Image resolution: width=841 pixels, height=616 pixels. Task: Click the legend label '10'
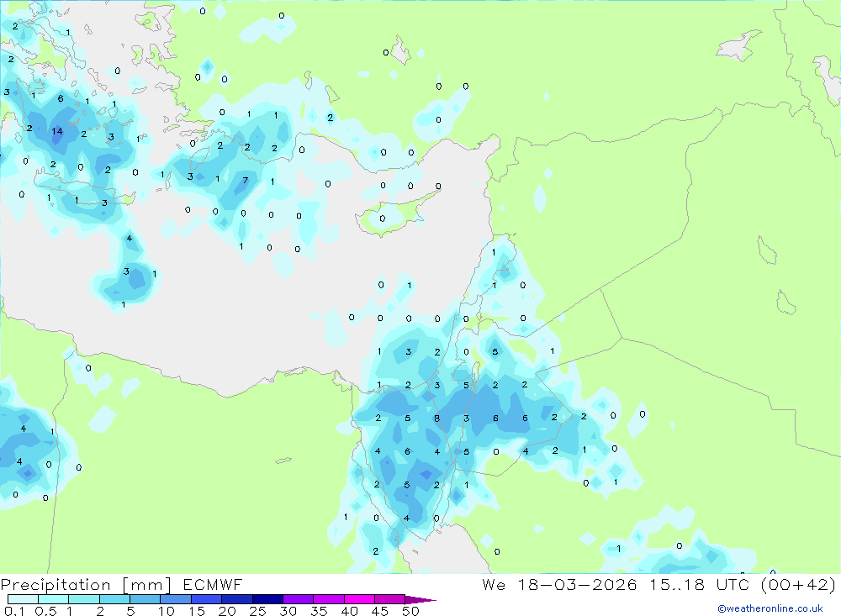(x=167, y=611)
